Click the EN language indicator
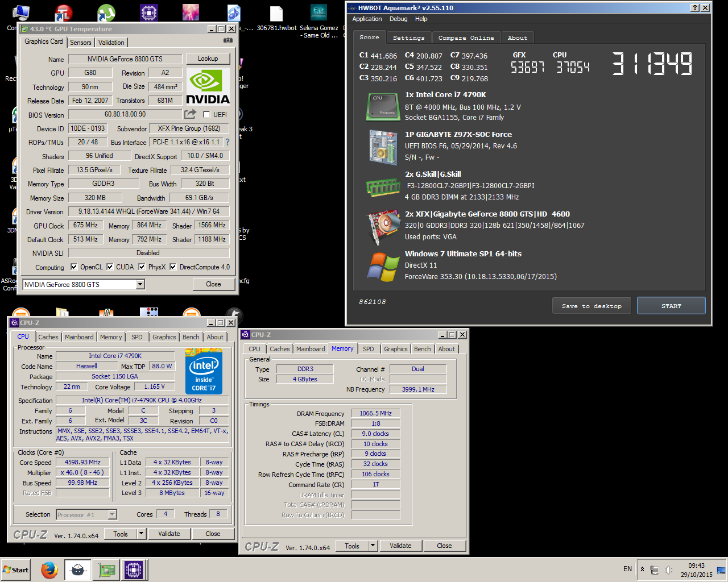Viewport: 728px width, 582px height. (627, 569)
